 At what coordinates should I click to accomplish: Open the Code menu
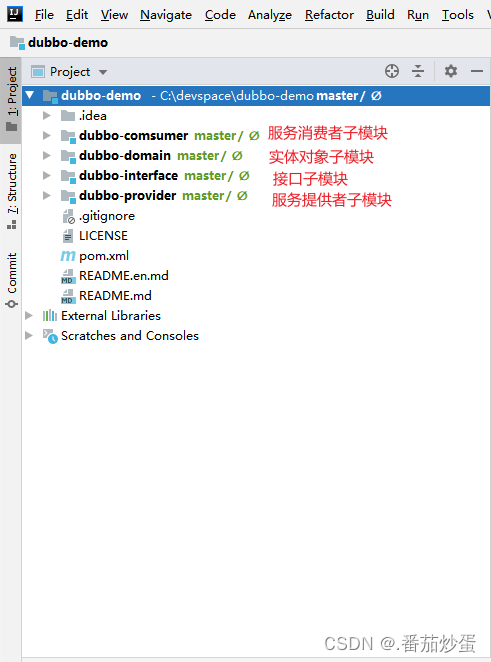220,15
